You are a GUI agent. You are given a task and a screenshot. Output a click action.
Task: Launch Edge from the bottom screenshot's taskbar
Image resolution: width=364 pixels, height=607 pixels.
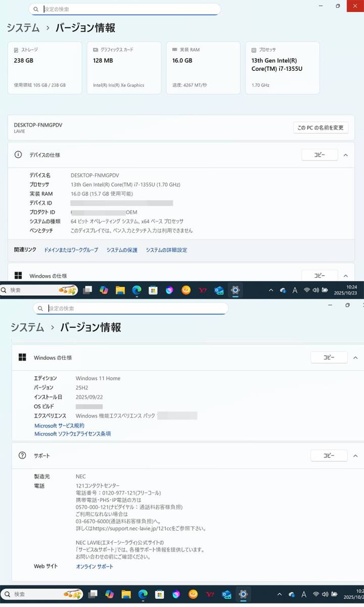click(143, 594)
